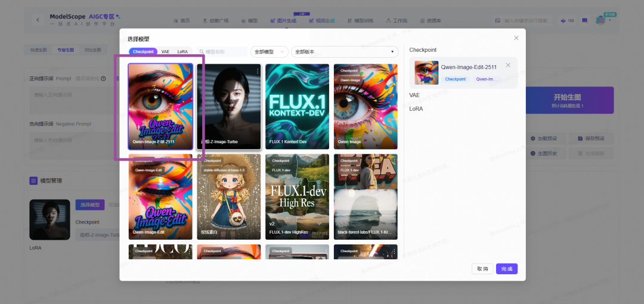Screen dimensions: 644x304
Task: Open three-dot menu on FLUX.1 Kontext Dev card
Action: click(x=326, y=71)
